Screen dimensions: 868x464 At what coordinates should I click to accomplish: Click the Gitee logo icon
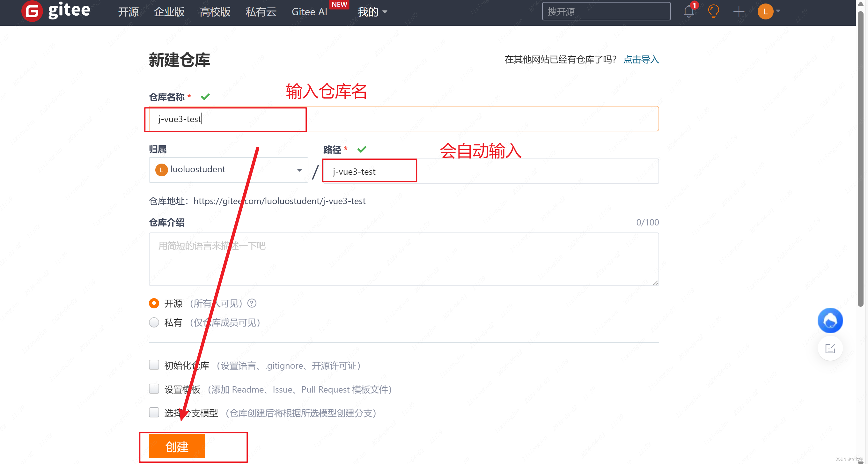[32, 11]
